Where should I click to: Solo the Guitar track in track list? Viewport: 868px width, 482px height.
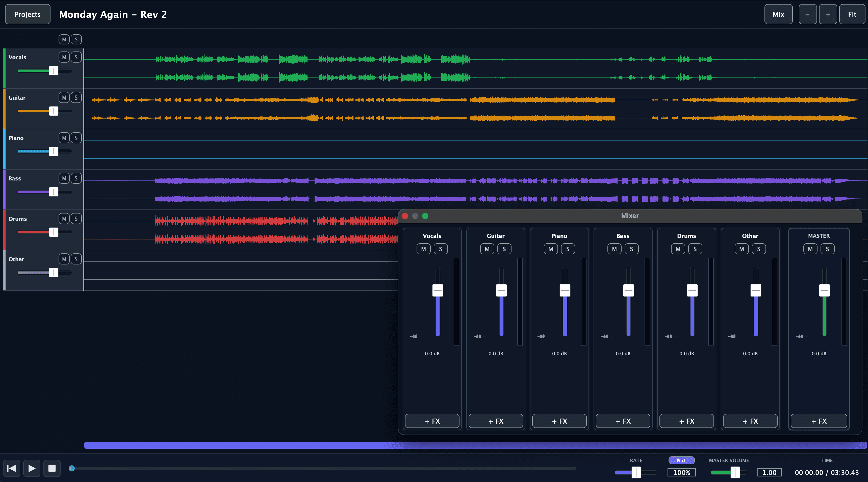(x=76, y=98)
